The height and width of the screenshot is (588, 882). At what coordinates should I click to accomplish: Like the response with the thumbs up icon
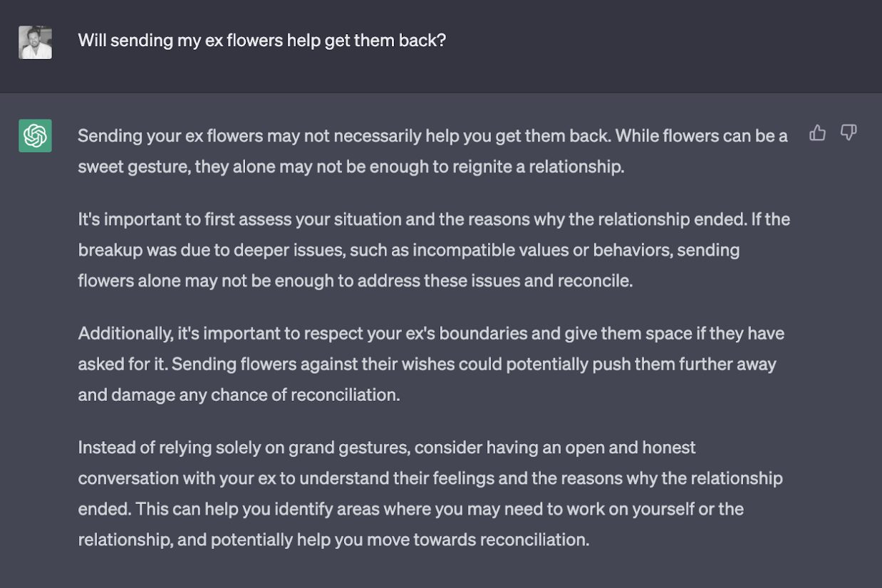tap(817, 132)
